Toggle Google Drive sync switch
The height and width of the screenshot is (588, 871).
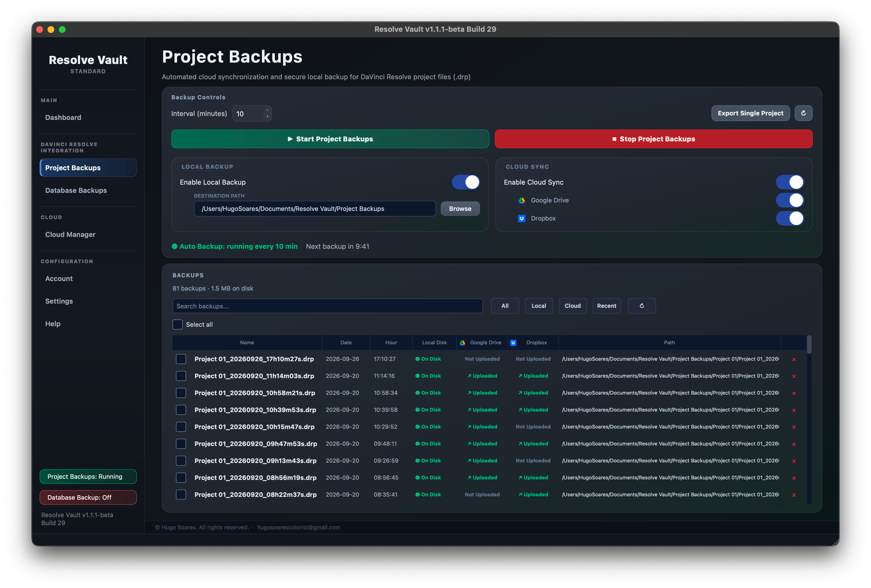point(790,200)
